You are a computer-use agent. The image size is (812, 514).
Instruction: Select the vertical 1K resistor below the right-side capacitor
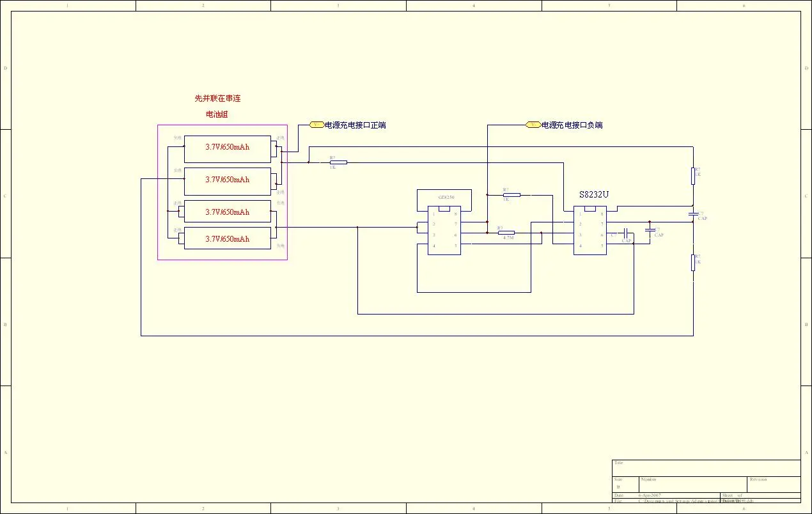pos(693,262)
